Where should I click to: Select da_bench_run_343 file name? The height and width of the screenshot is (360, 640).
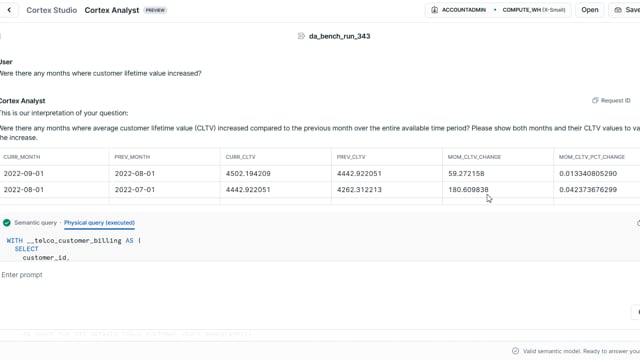point(340,36)
